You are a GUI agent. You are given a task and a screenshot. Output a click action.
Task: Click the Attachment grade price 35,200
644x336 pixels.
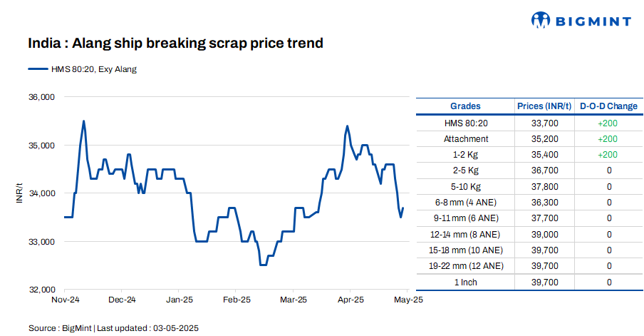coord(545,138)
